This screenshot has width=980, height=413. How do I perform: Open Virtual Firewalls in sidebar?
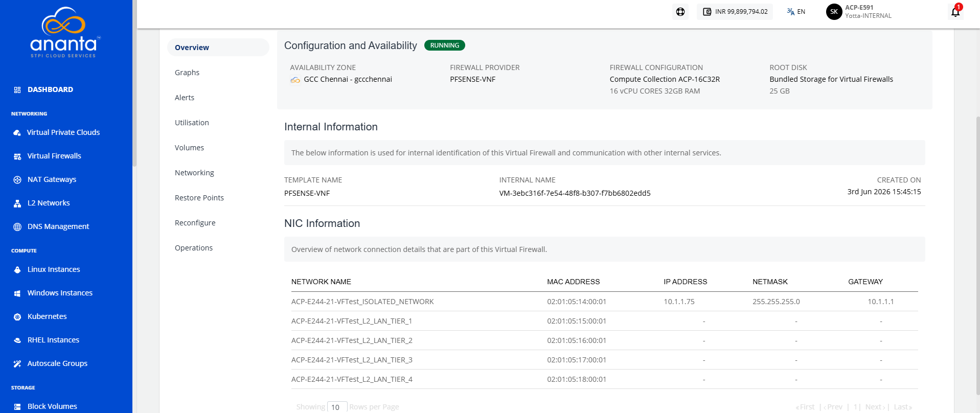[54, 156]
